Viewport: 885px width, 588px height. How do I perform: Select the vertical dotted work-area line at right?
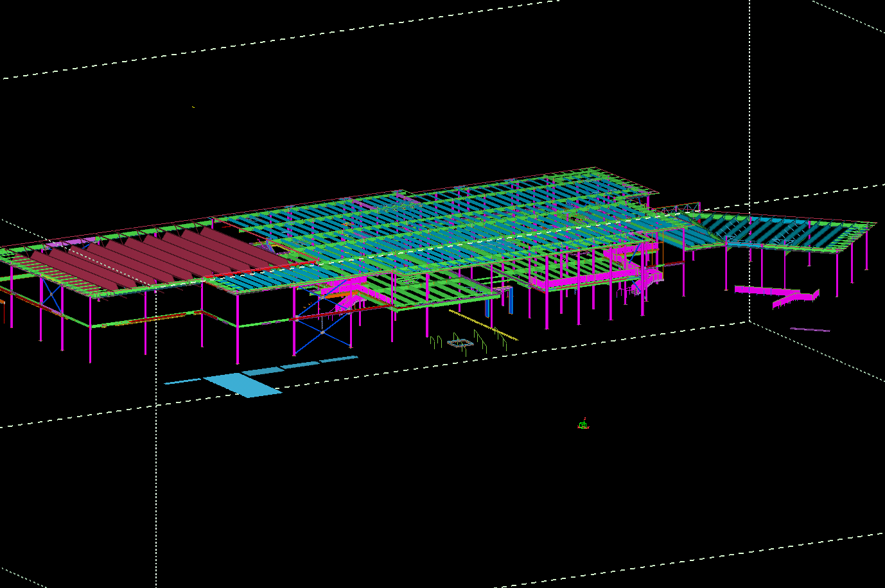[749, 128]
